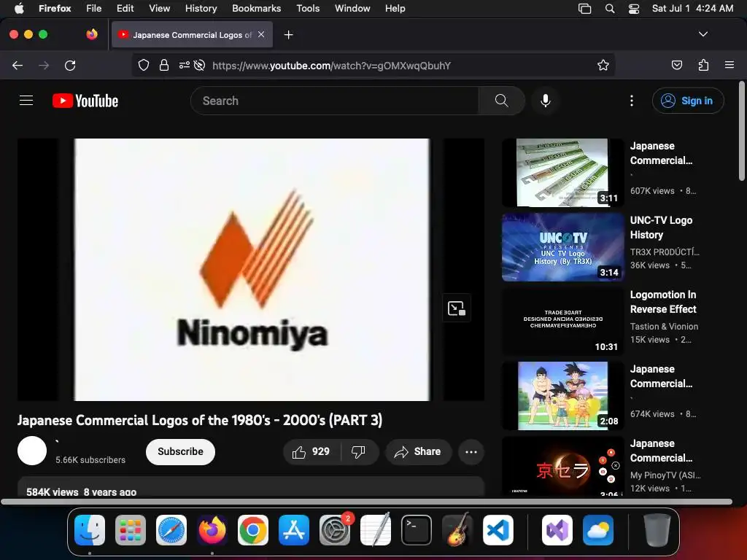Image resolution: width=747 pixels, height=560 pixels.
Task: Go to YouTube home via logo
Action: (85, 101)
